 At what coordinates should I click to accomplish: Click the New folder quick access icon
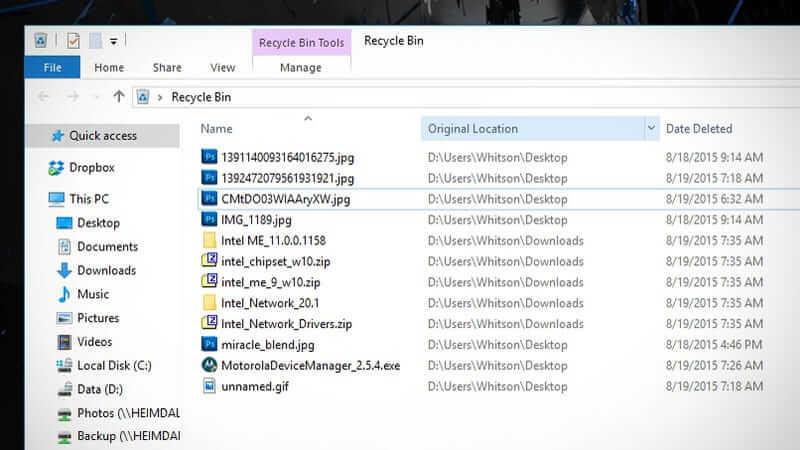click(x=95, y=40)
